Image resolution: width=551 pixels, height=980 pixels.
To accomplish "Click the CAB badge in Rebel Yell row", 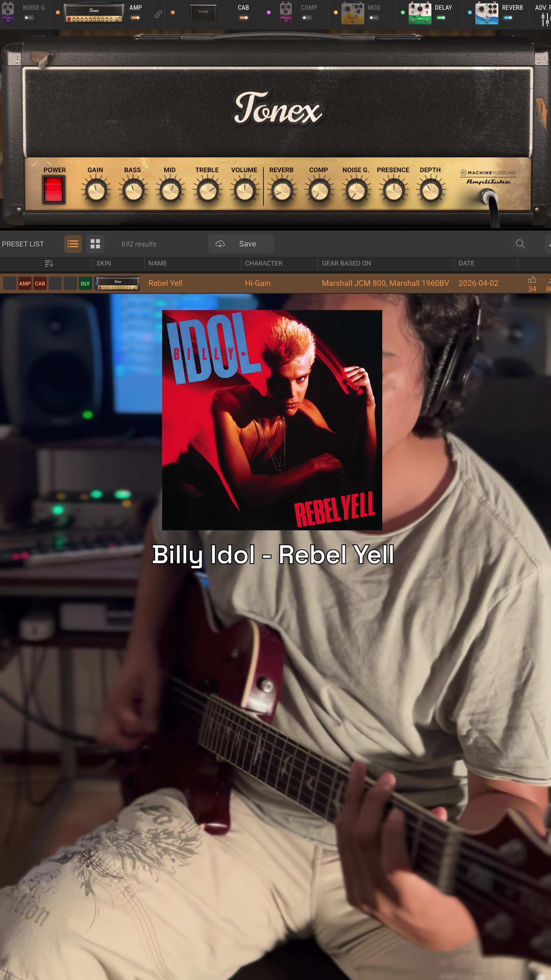I will [40, 284].
